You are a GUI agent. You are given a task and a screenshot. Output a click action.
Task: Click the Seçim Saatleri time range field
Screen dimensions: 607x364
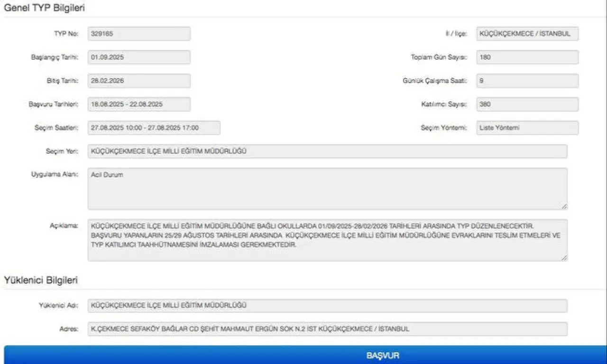[154, 128]
